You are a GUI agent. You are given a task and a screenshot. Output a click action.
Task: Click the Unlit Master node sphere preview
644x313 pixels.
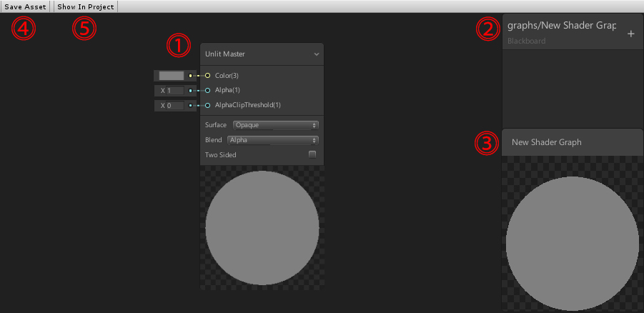pyautogui.click(x=262, y=228)
